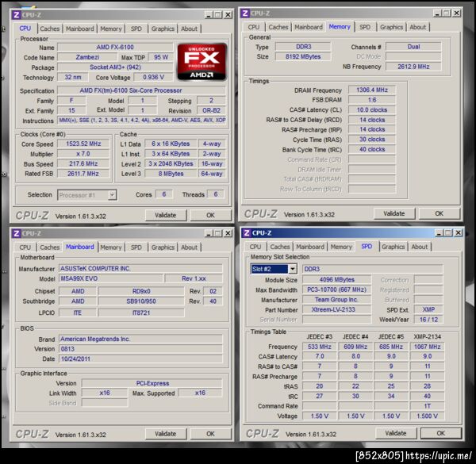Click the DRAM Frequency 1306.4 MHz value
This screenshot has width=476, height=464.
click(x=372, y=90)
